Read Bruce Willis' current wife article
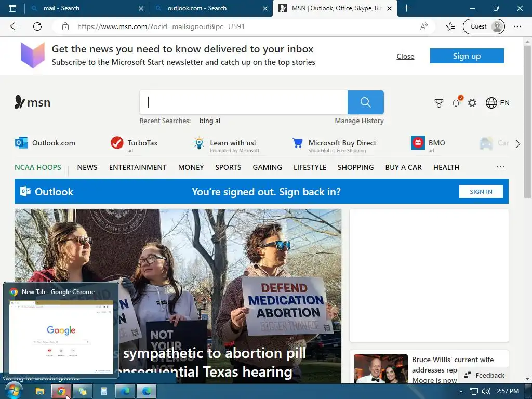The width and height of the screenshot is (532, 399). (453, 369)
